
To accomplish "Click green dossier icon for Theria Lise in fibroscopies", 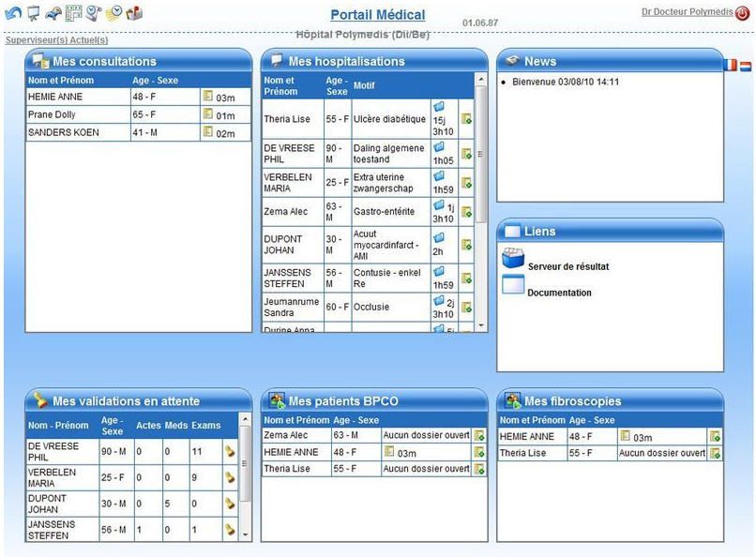I will (x=716, y=453).
